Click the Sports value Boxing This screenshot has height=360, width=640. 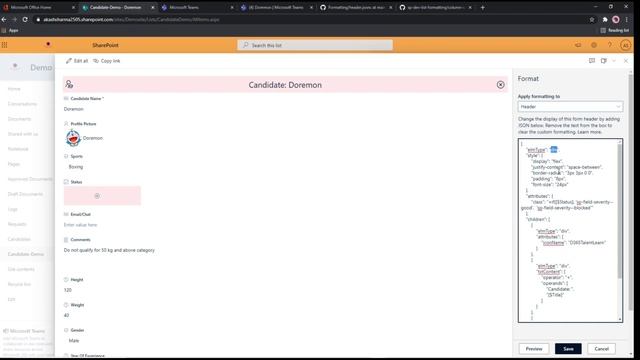click(x=76, y=167)
